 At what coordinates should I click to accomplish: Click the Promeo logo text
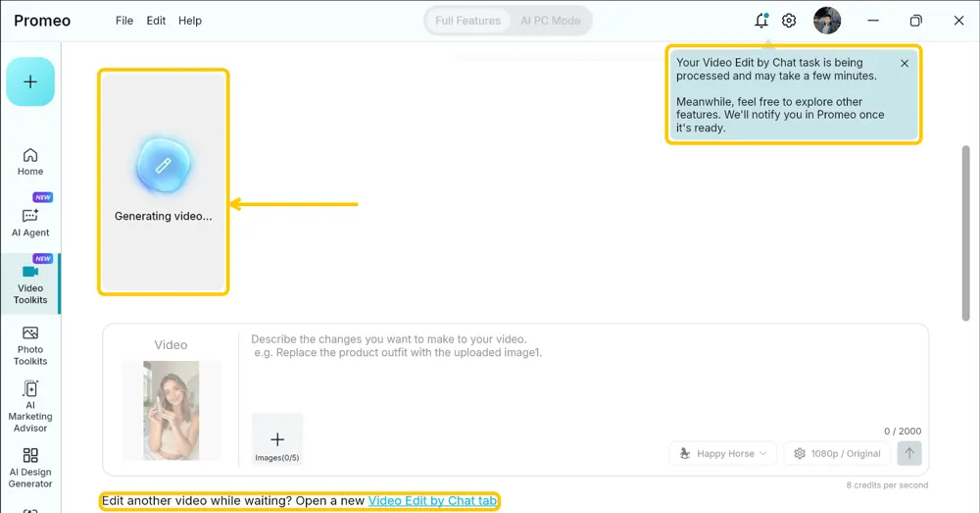(42, 21)
